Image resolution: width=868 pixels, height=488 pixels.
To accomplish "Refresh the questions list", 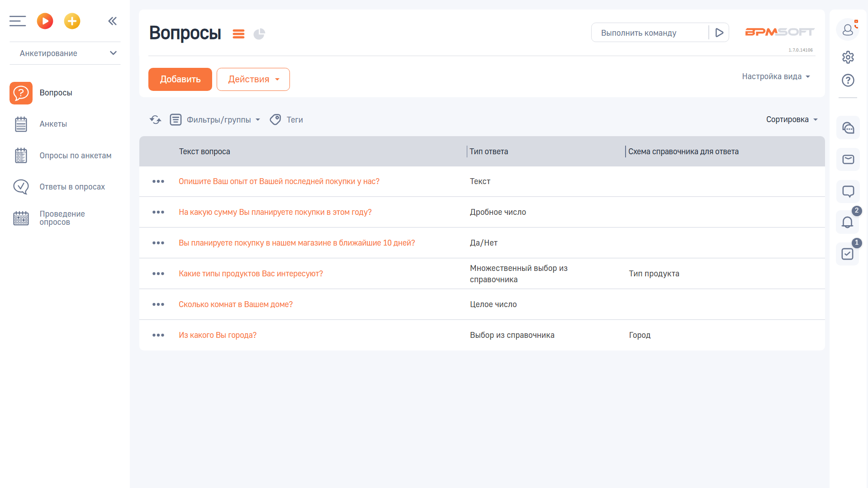I will 155,120.
